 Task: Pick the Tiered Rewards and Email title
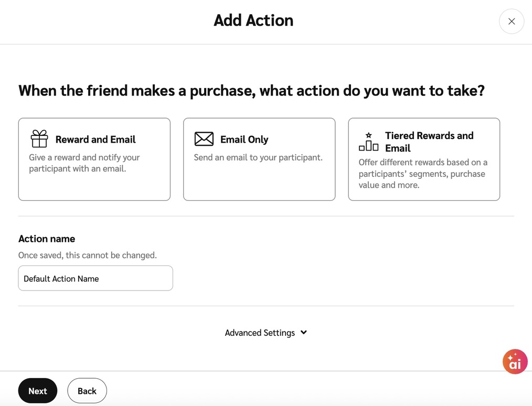click(429, 142)
